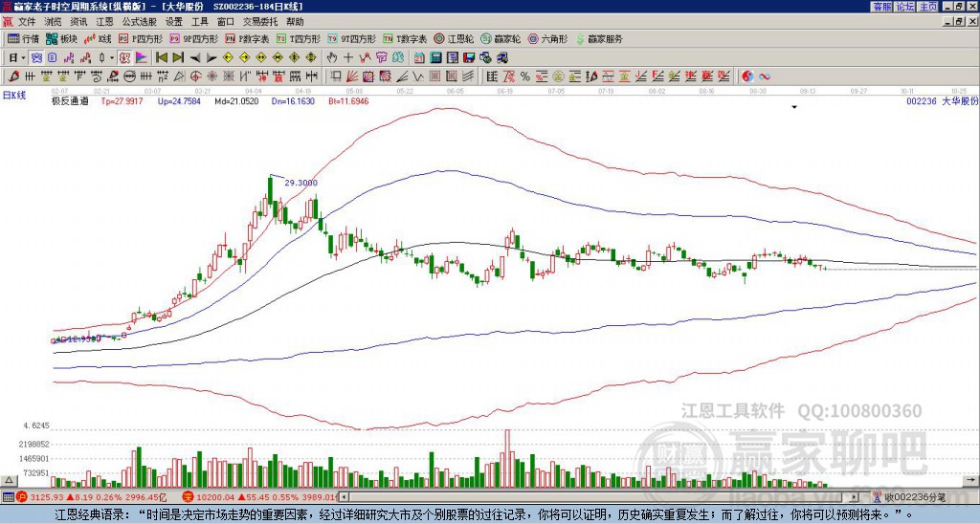
Task: Click the 板块 sector toolbar button
Action: point(62,38)
